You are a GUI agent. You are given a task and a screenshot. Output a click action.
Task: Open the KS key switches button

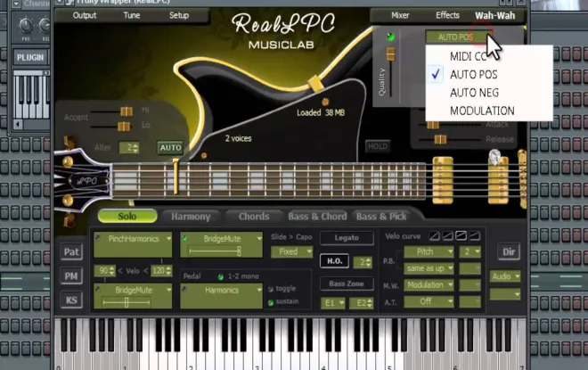point(71,300)
